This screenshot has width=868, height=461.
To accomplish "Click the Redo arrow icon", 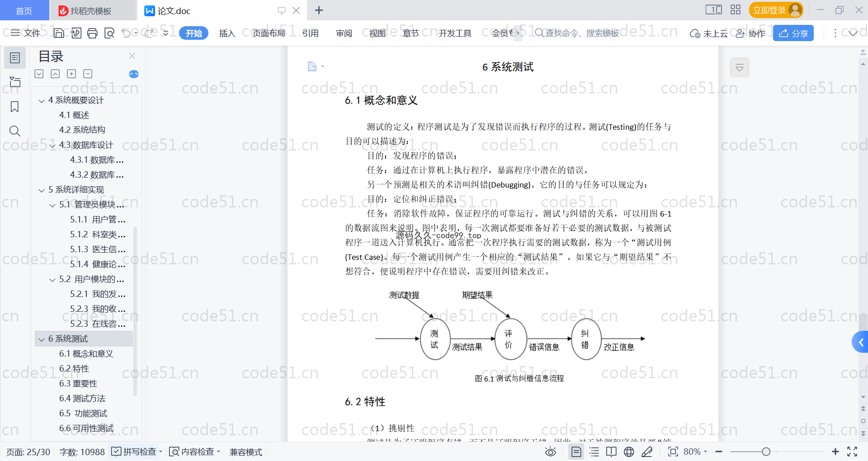I will [149, 33].
